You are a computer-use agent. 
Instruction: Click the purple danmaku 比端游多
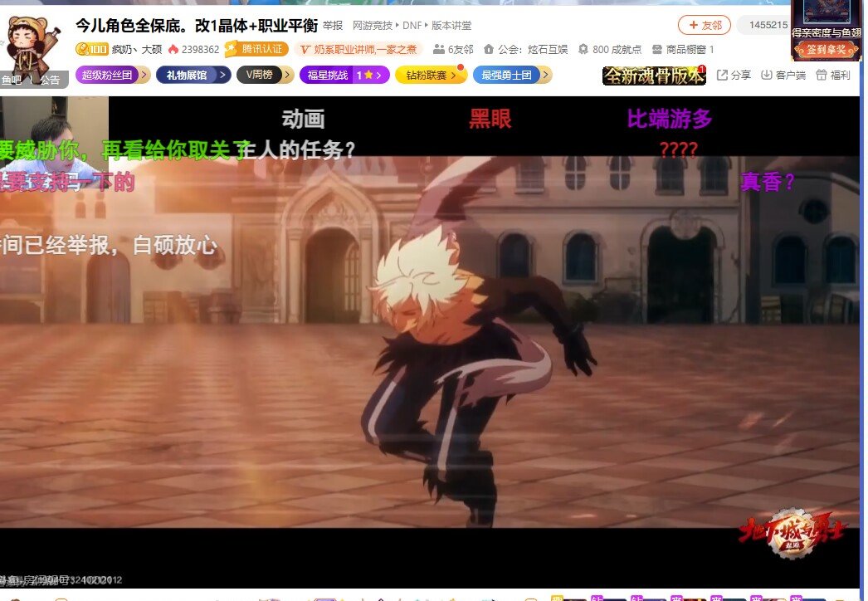coord(670,119)
